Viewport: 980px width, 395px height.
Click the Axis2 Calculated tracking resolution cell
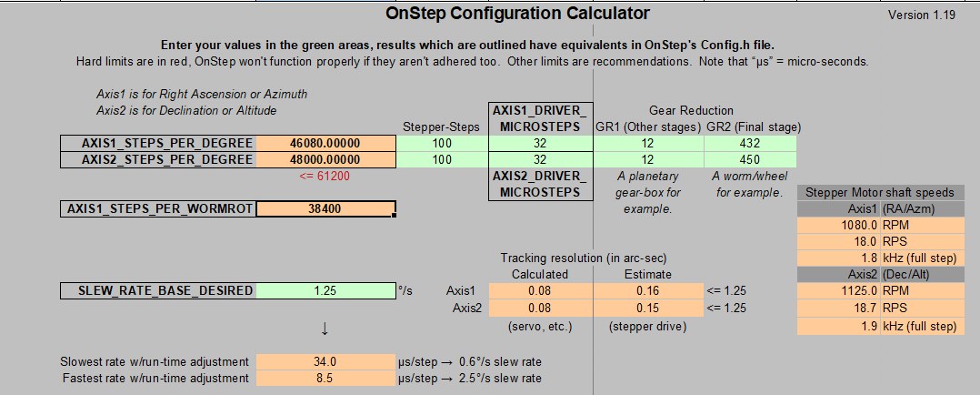point(540,308)
